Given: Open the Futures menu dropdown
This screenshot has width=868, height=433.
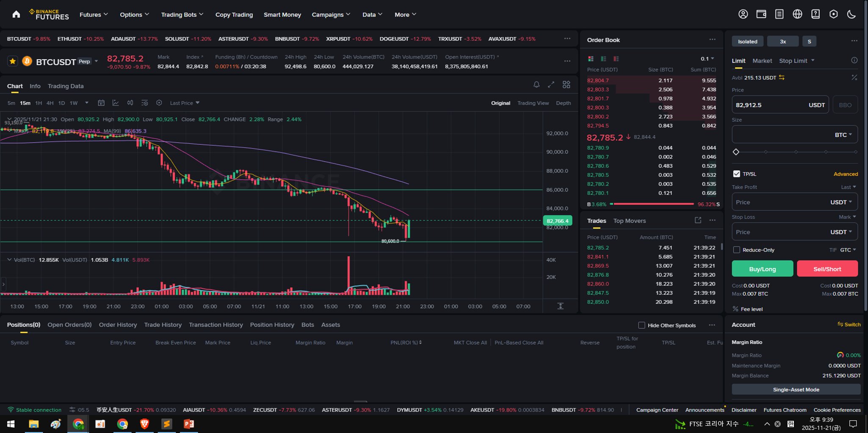Looking at the screenshot, I should coord(94,14).
